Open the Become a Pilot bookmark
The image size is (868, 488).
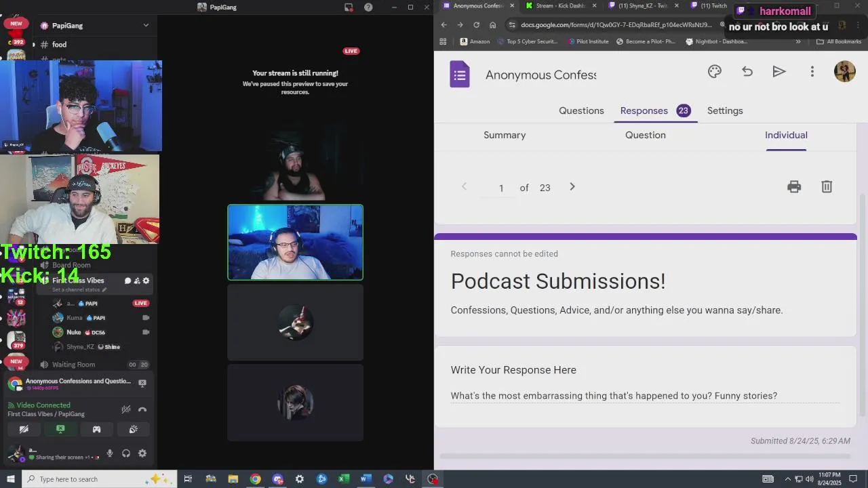click(x=646, y=41)
